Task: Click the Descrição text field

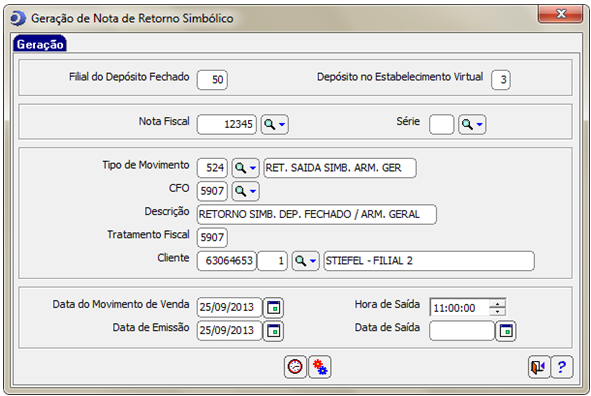Action: (x=317, y=214)
